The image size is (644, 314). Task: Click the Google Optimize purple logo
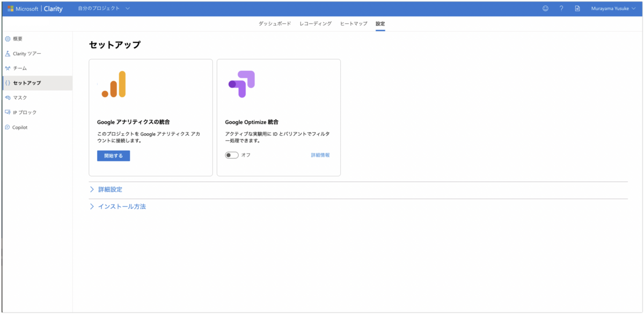coord(241,84)
